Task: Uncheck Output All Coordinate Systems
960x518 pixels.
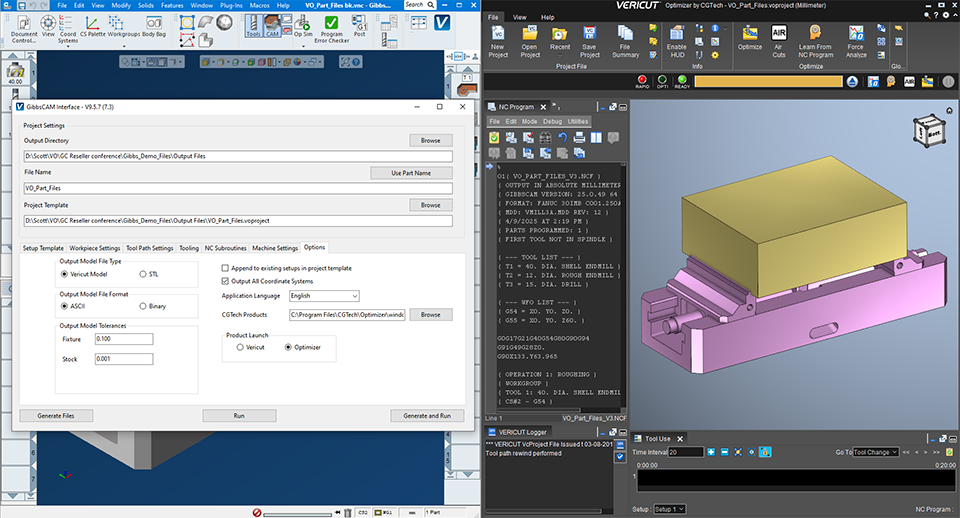Action: click(225, 281)
